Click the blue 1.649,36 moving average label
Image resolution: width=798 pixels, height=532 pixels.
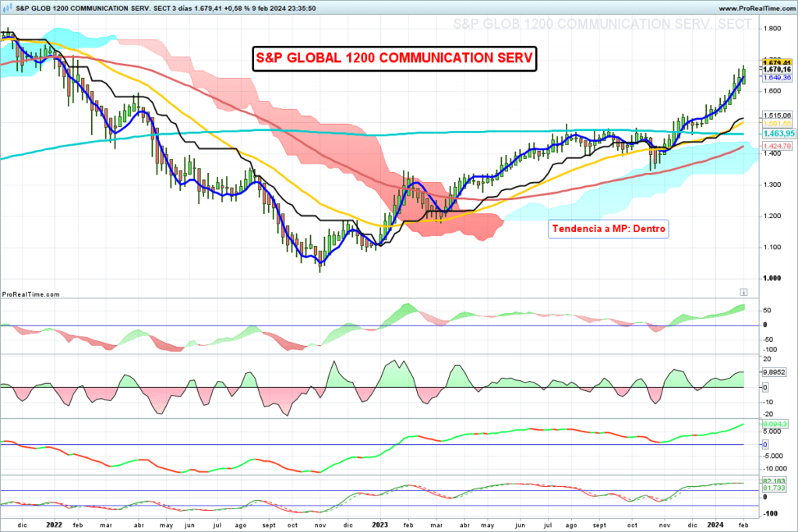point(777,78)
